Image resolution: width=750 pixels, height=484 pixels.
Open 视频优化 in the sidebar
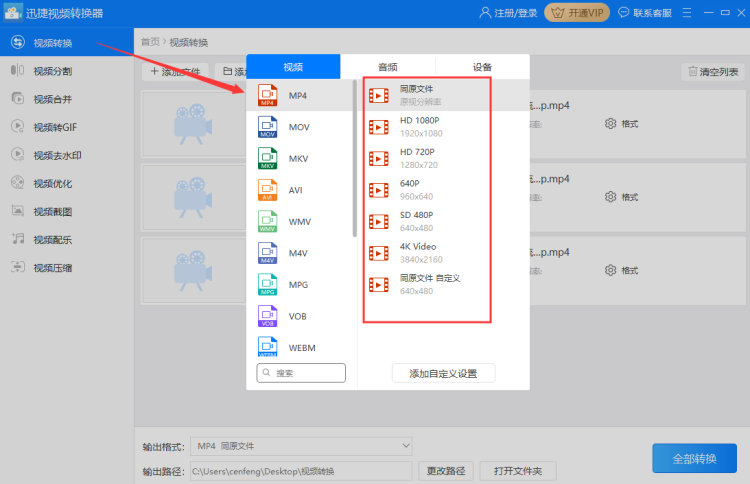tap(67, 184)
